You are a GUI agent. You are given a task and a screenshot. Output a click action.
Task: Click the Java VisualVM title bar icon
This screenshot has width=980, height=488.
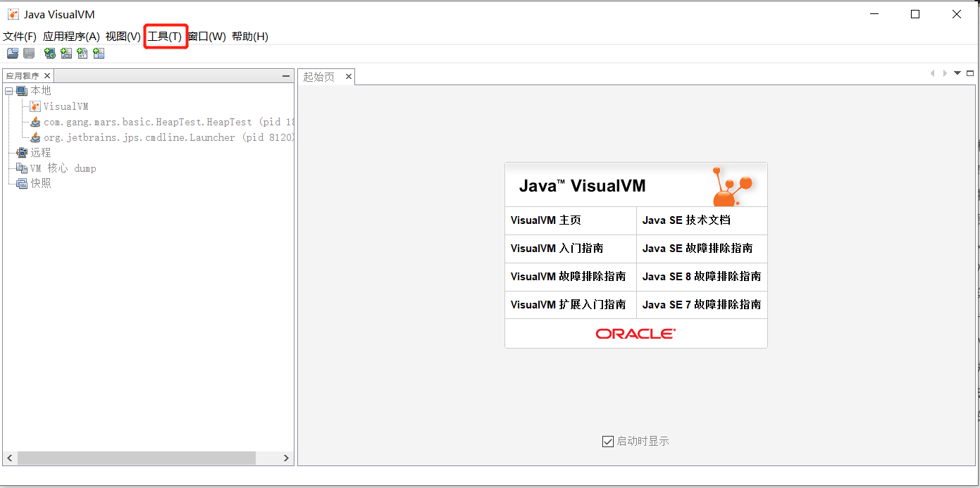pos(13,14)
